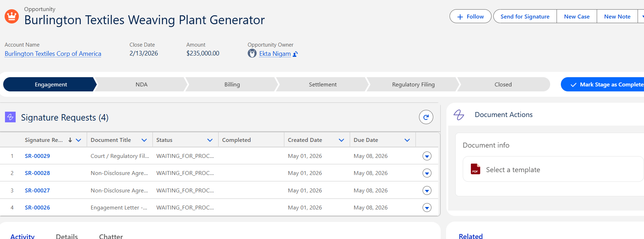Image resolution: width=644 pixels, height=239 pixels.
Task: Open row actions for SR-00026
Action: tap(427, 208)
